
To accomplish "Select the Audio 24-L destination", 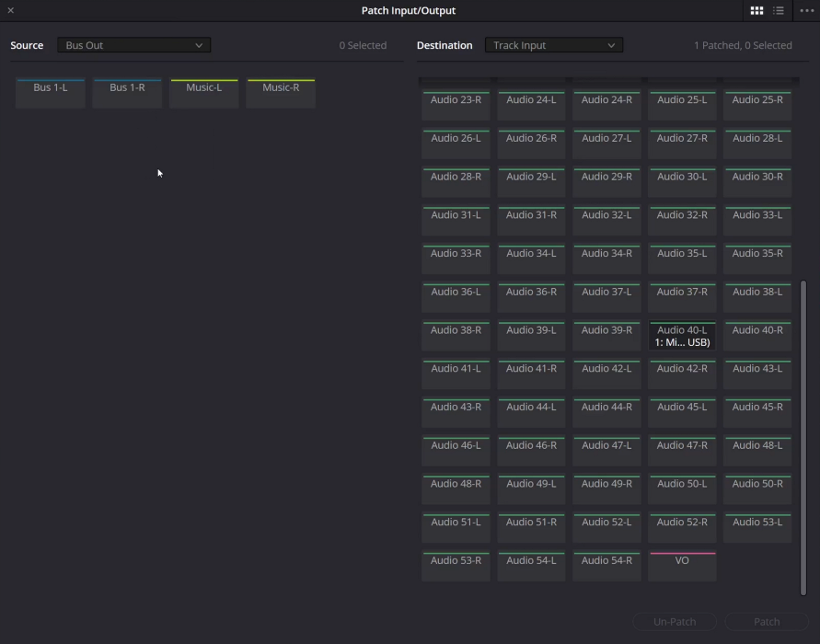I will point(531,106).
